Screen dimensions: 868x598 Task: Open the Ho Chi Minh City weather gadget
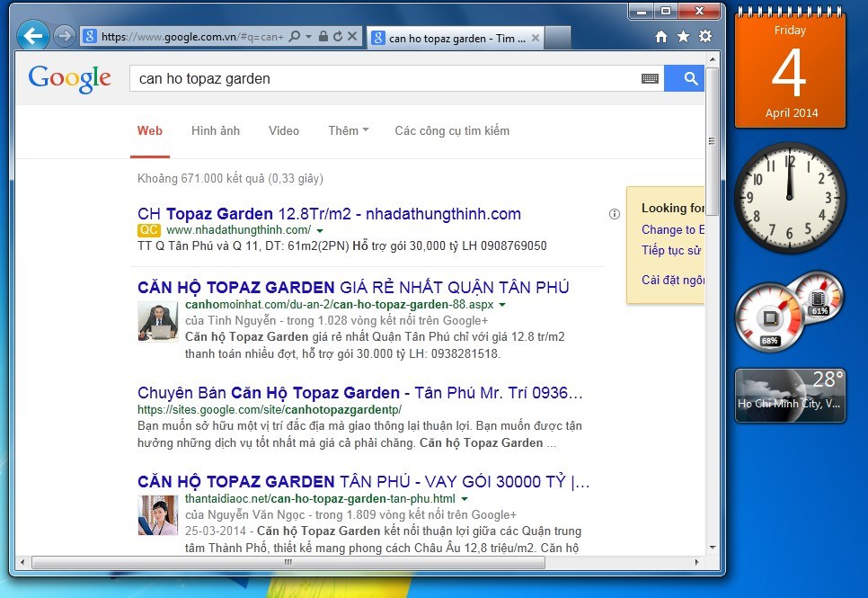[790, 396]
